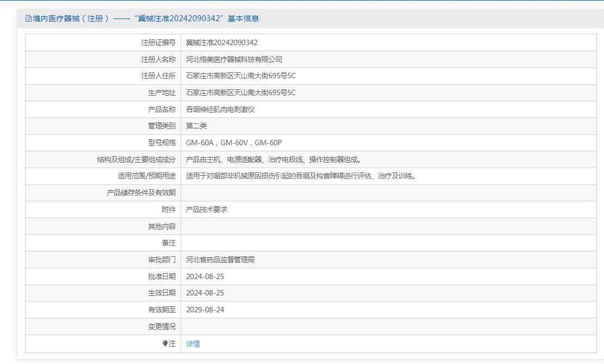The height and width of the screenshot is (364, 604).
Task: Click the 第二类 category value
Action: point(196,126)
